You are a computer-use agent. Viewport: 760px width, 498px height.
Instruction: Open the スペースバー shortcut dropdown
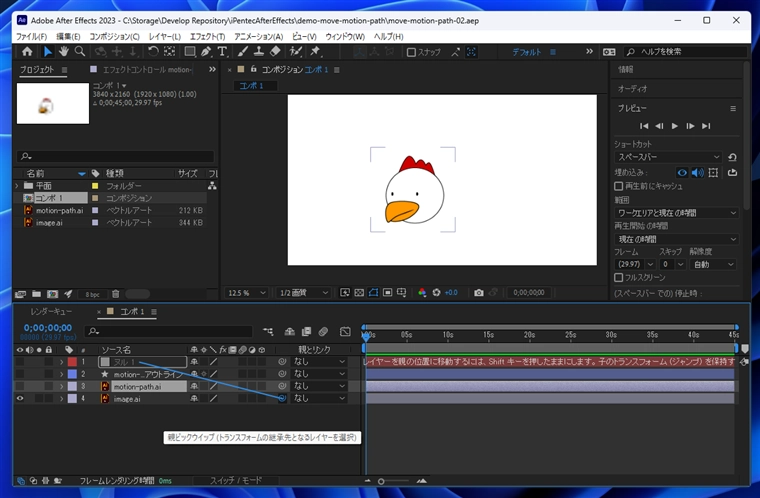pyautogui.click(x=667, y=157)
